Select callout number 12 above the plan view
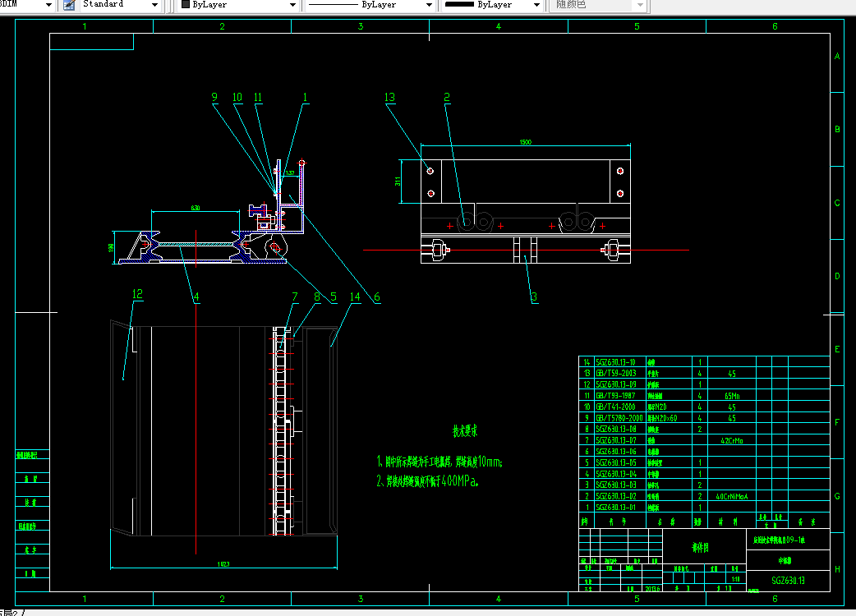Screen dimensions: 856x616 (x=137, y=294)
